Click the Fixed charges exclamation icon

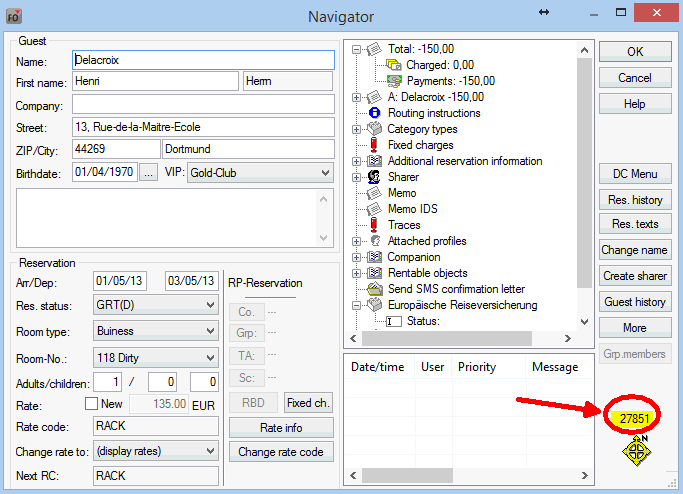coord(375,145)
